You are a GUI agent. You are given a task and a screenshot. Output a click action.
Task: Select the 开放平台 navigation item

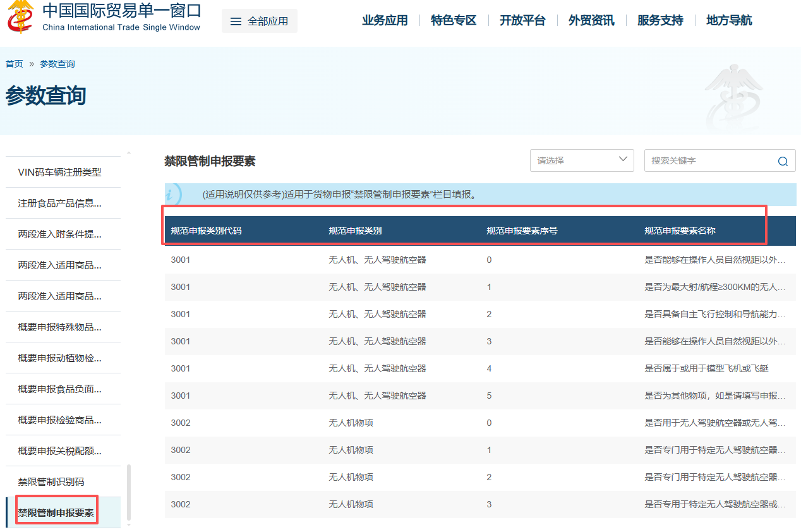coord(523,20)
